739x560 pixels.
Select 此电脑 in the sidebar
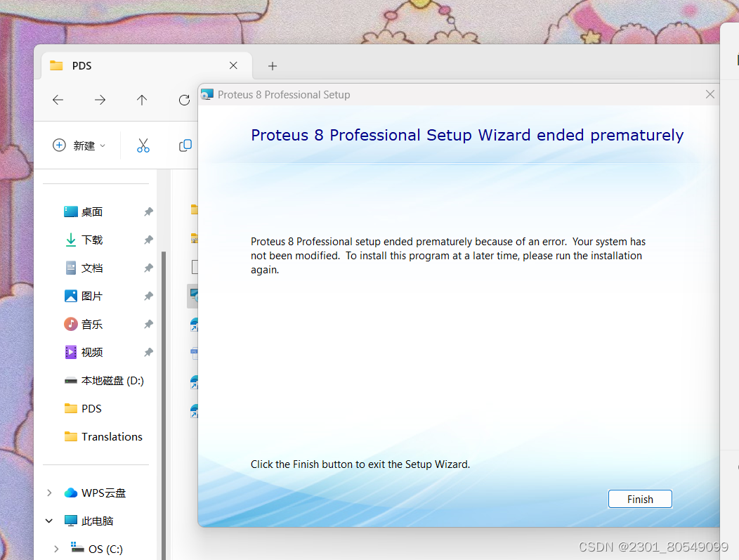pyautogui.click(x=89, y=521)
